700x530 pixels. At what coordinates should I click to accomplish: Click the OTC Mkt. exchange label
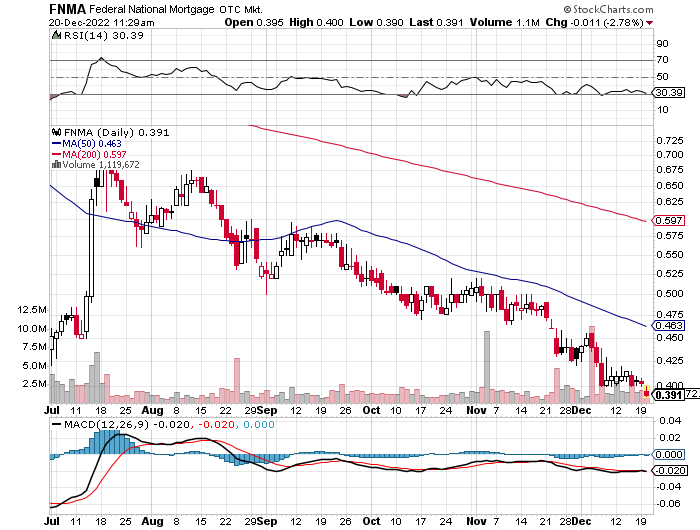pyautogui.click(x=241, y=9)
